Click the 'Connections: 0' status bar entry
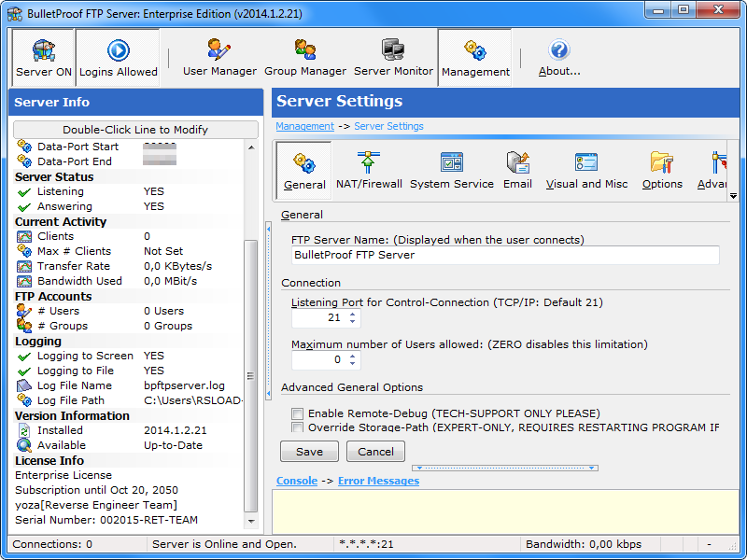 coord(52,544)
